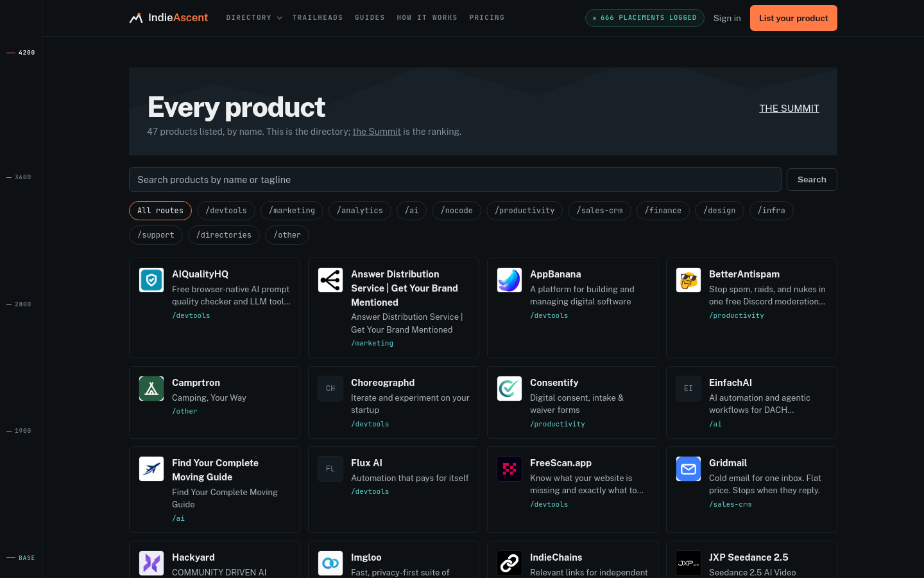
Task: Open the Gridmail product title
Action: pos(728,463)
